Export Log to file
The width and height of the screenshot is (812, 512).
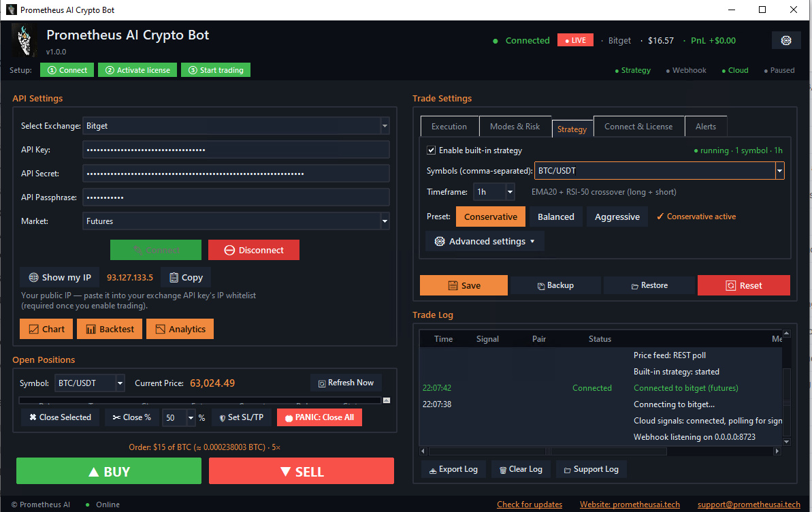453,470
